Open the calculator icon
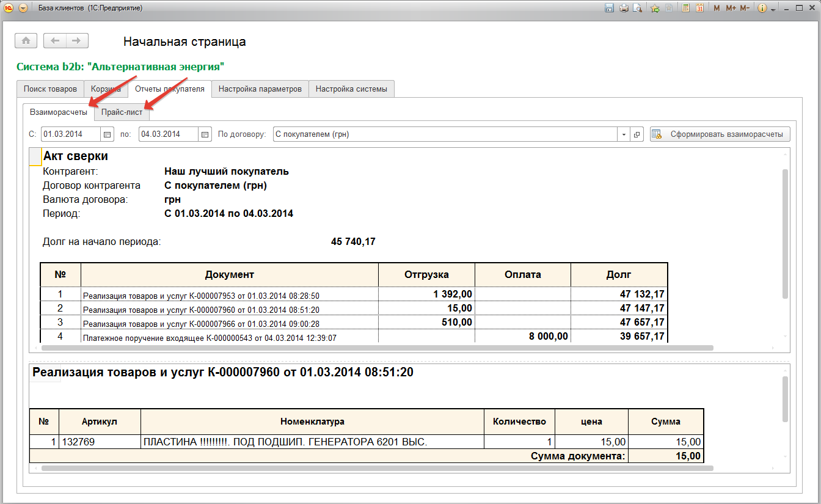 pyautogui.click(x=686, y=8)
